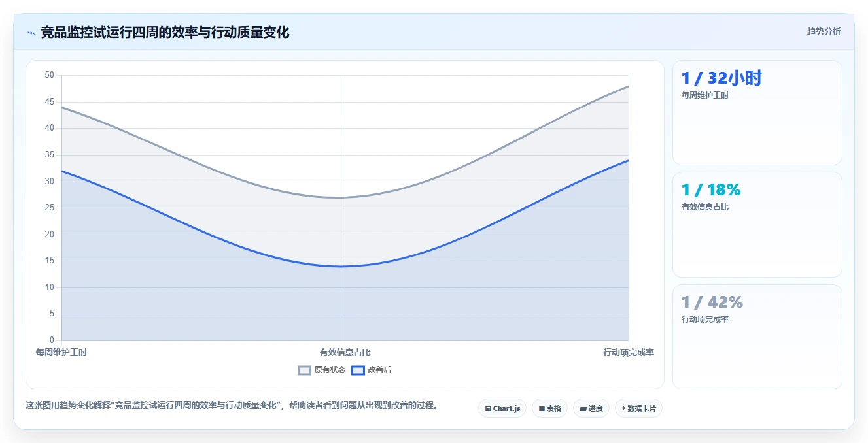Click the 进度 tag
Screen dimensions: 868x443
pyautogui.click(x=591, y=408)
